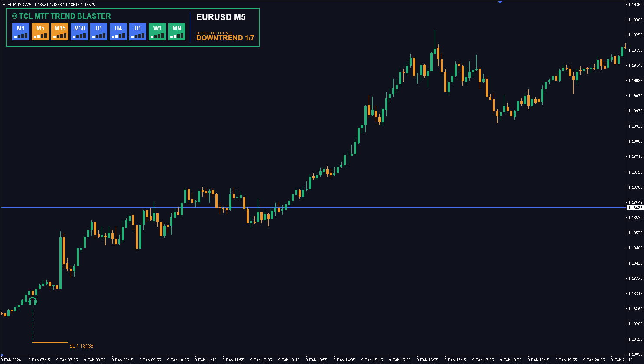Image resolution: width=644 pixels, height=364 pixels.
Task: Click the 1.18625 current price tag
Action: [635, 208]
